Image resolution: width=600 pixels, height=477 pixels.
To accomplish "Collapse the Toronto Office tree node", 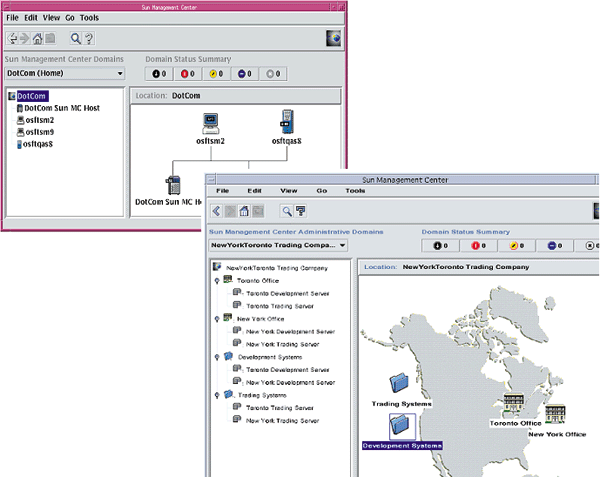I will tap(217, 281).
